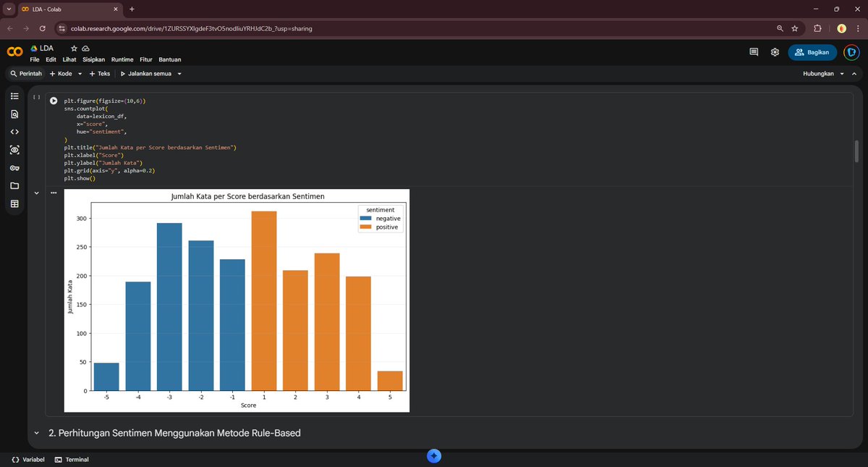Open the Kode dropdown arrow
Image resolution: width=868 pixels, height=467 pixels.
pos(80,74)
